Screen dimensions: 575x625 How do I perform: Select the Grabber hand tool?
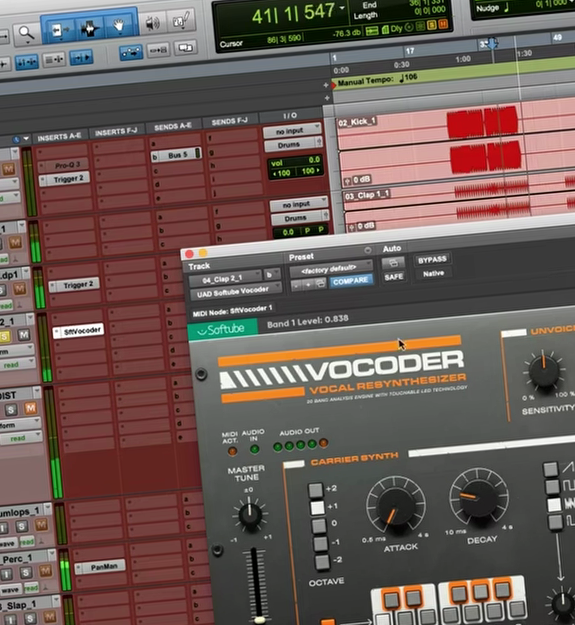pyautogui.click(x=118, y=26)
